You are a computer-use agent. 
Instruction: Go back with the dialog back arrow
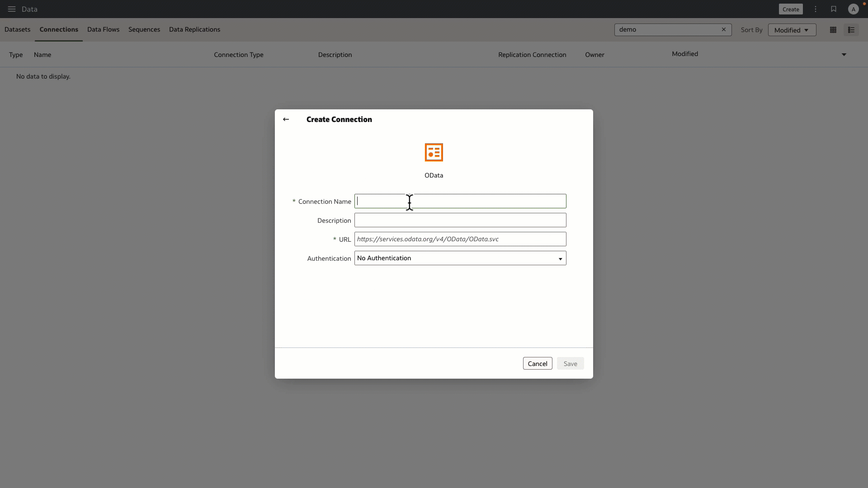click(286, 119)
